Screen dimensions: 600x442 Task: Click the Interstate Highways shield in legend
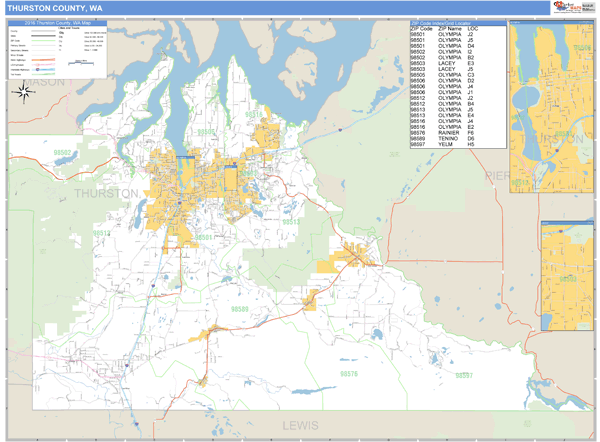(38, 70)
